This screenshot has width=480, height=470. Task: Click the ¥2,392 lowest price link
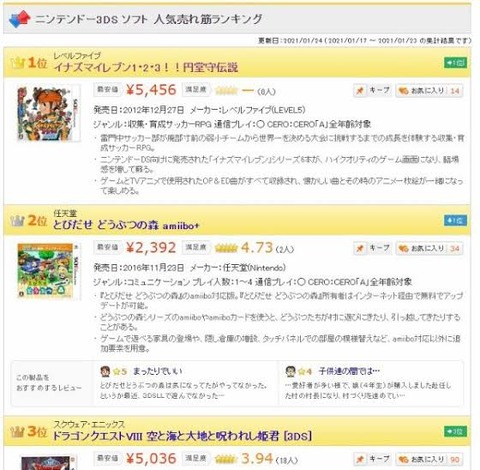[151, 248]
